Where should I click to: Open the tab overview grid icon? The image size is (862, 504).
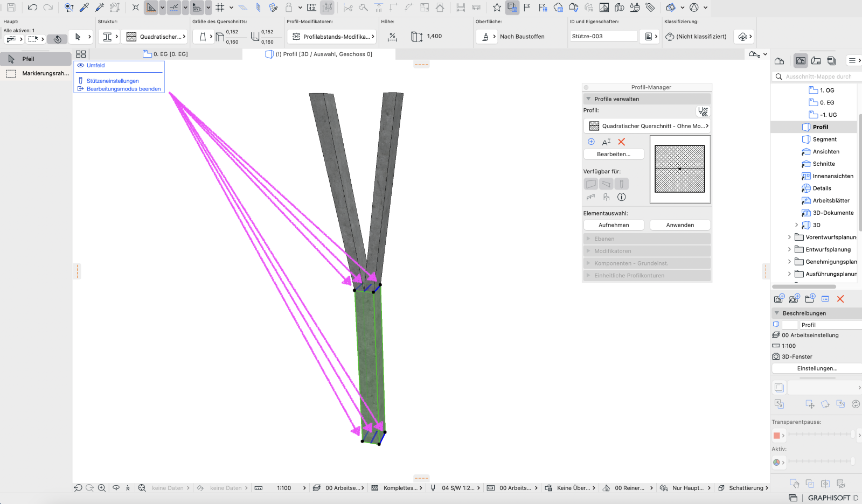click(x=81, y=54)
